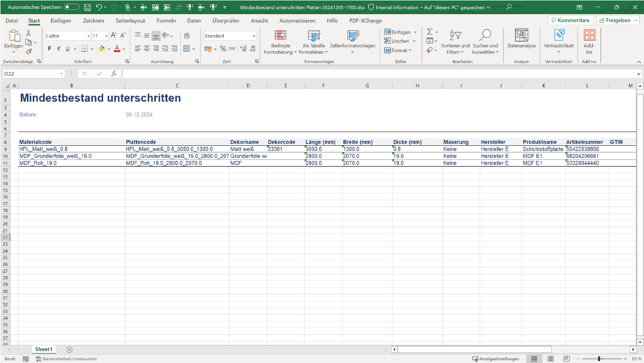Click into the formula bar
The width and height of the screenshot is (644, 363).
click(x=378, y=73)
